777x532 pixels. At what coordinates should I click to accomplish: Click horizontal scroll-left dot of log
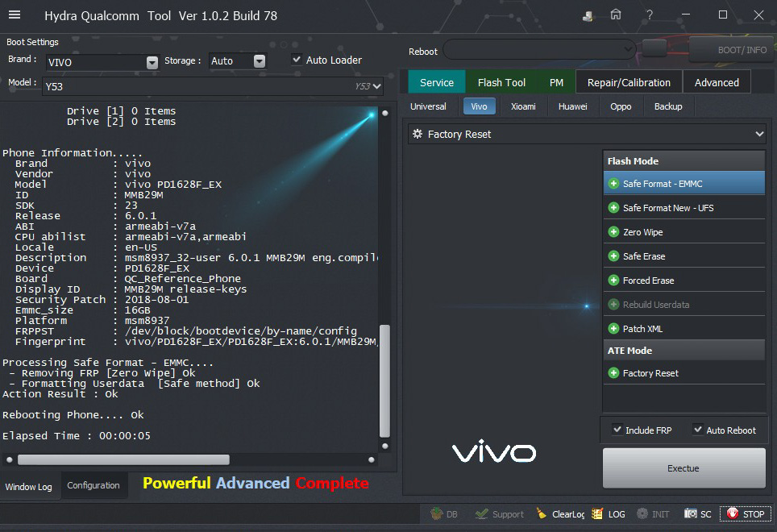tap(9, 459)
